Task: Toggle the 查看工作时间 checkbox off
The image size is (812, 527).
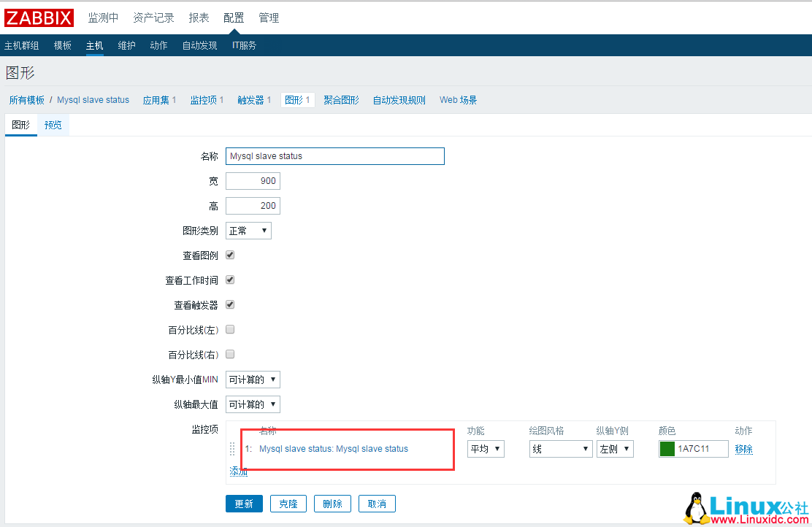Action: [229, 280]
